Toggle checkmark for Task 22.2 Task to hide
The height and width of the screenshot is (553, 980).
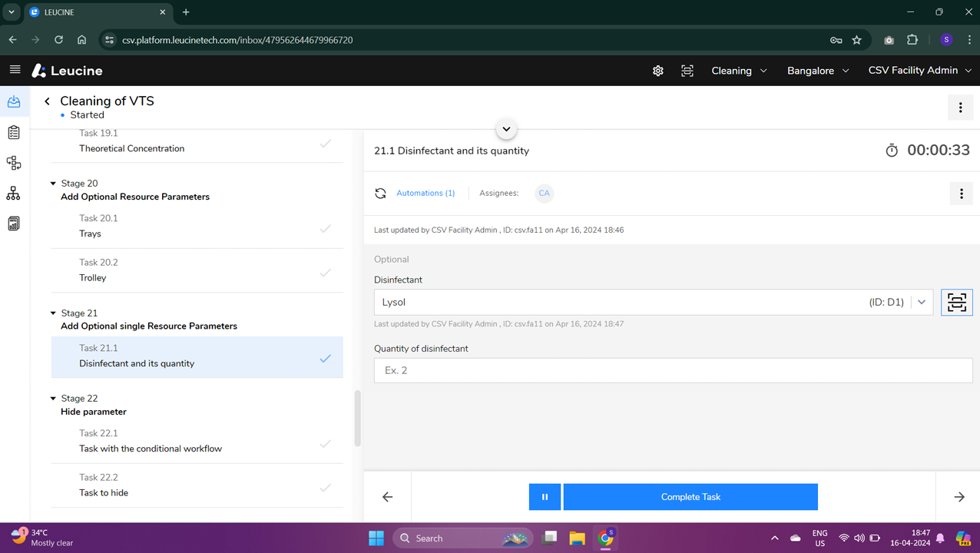pos(326,488)
